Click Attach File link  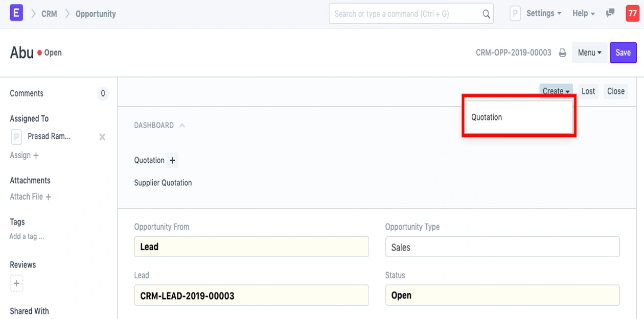click(31, 197)
